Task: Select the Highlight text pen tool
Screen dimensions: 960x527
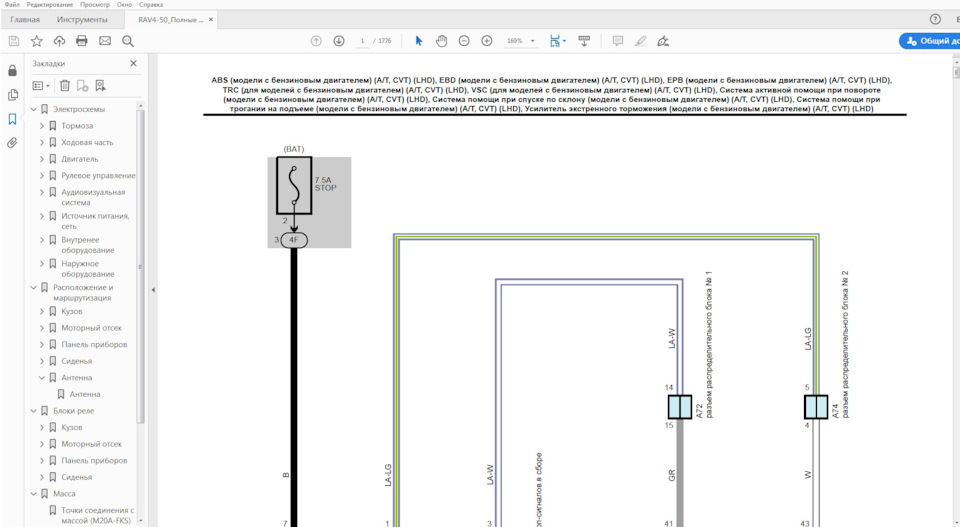Action: (640, 41)
